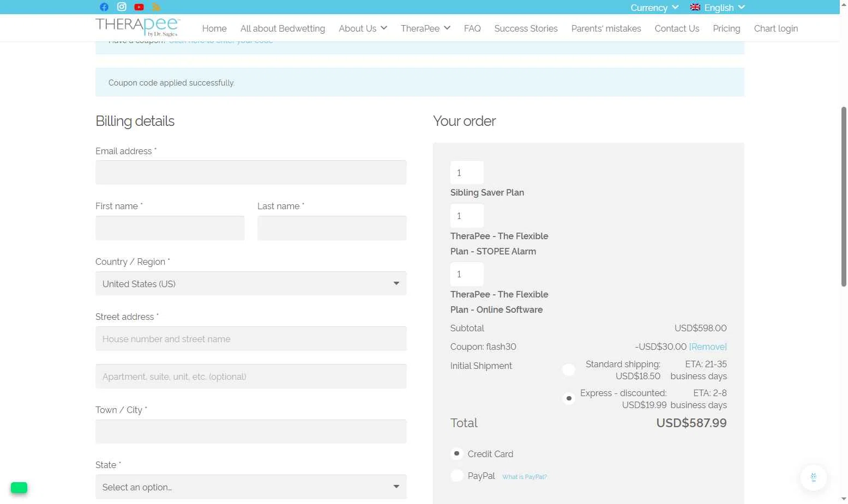This screenshot has width=848, height=504.
Task: Remove the flash30 coupon
Action: pos(708,347)
